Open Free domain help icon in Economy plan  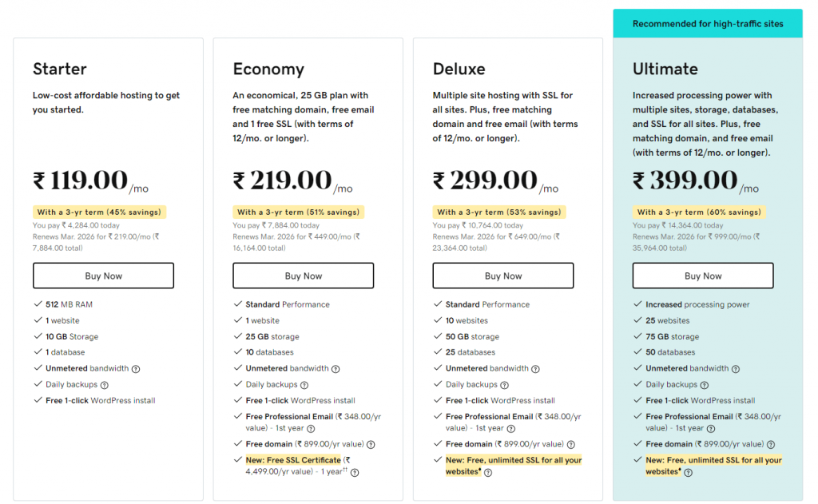pos(371,445)
